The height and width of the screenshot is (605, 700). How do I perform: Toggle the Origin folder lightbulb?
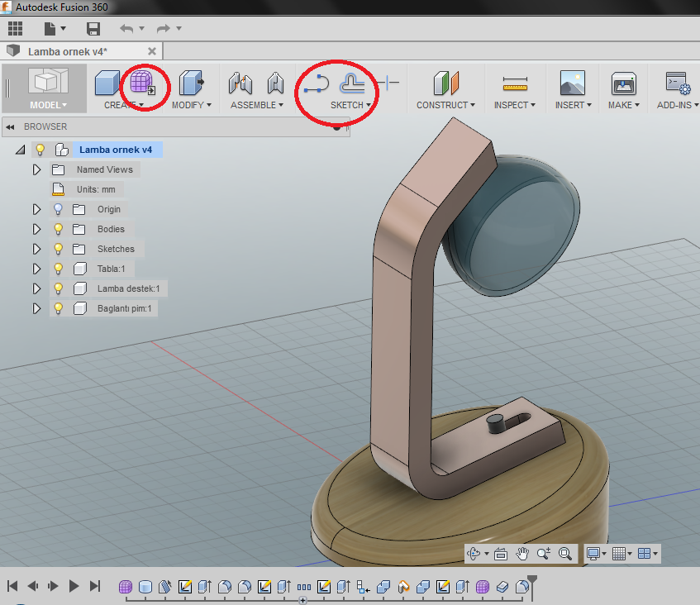pos(59,209)
